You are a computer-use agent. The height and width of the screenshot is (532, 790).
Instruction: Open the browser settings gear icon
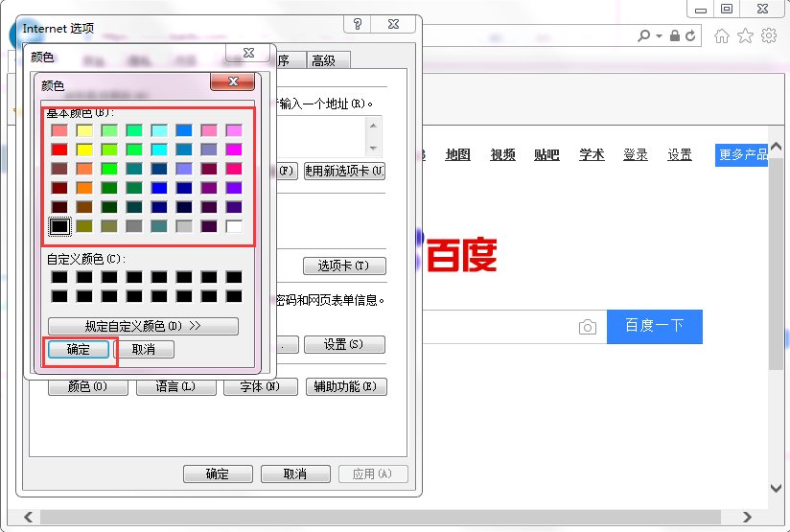pyautogui.click(x=769, y=35)
